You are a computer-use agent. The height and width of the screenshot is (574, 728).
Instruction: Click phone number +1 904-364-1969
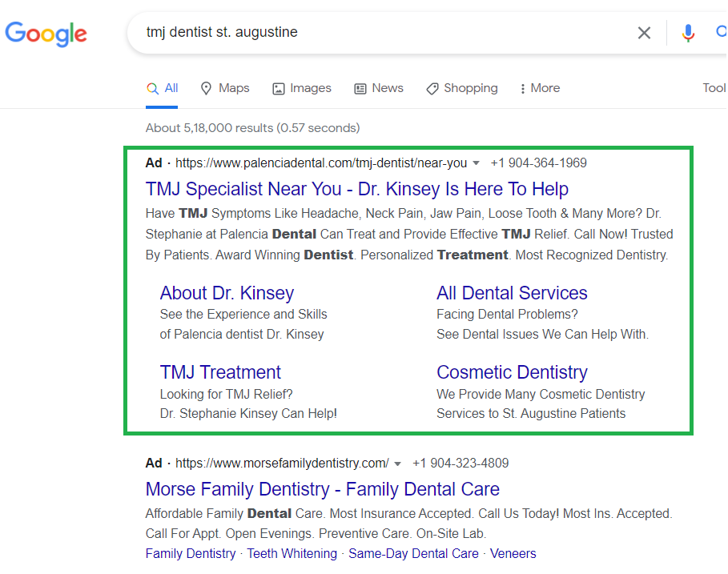[538, 163]
